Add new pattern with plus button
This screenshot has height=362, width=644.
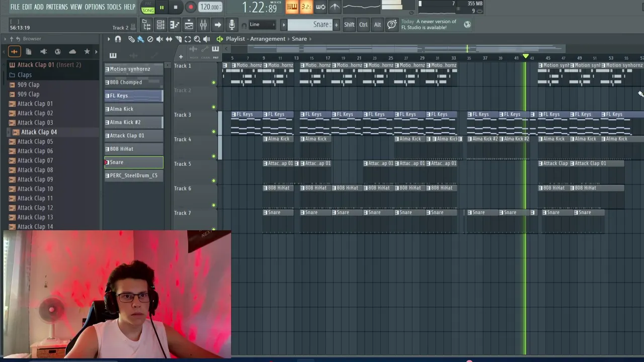click(336, 24)
